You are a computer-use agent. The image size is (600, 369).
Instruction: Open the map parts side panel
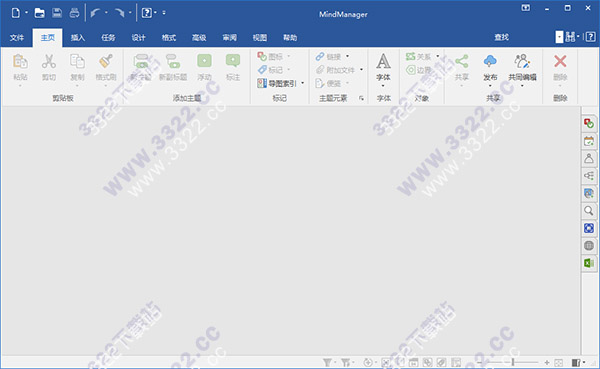[x=589, y=176]
